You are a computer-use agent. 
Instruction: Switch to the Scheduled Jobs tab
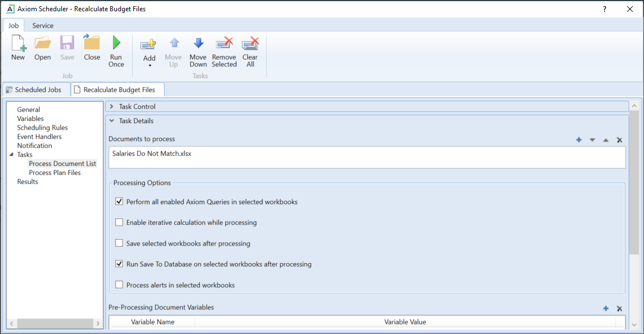[37, 89]
